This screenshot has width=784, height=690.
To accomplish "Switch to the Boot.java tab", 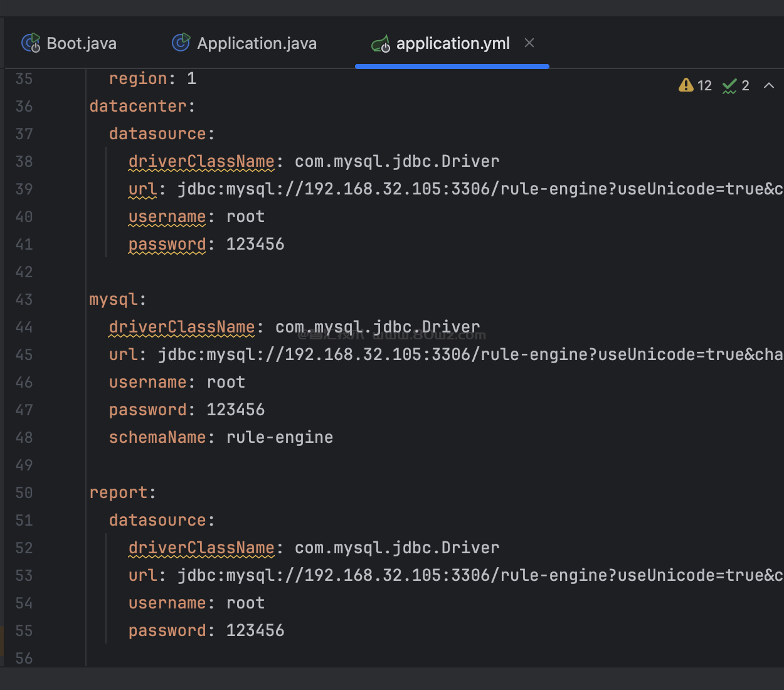I will click(x=82, y=43).
